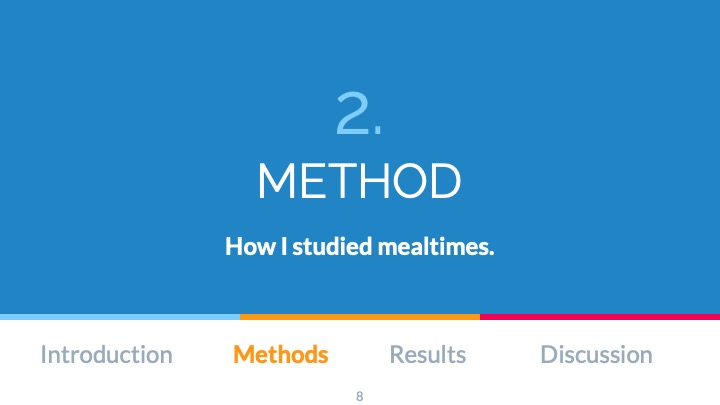Jump to the Results section tab
720x405 pixels.
pos(428,354)
